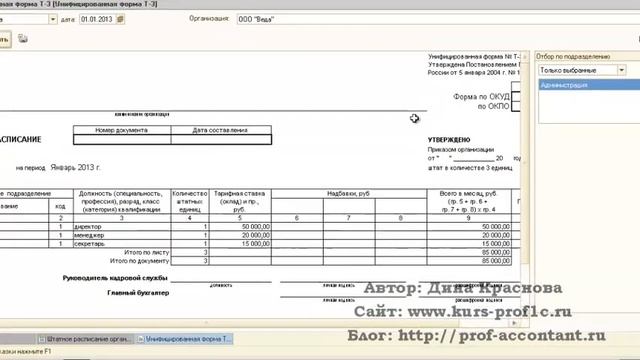Click salary cell '50 000,00' in column 5
The height and width of the screenshot is (360, 640).
pyautogui.click(x=240, y=227)
